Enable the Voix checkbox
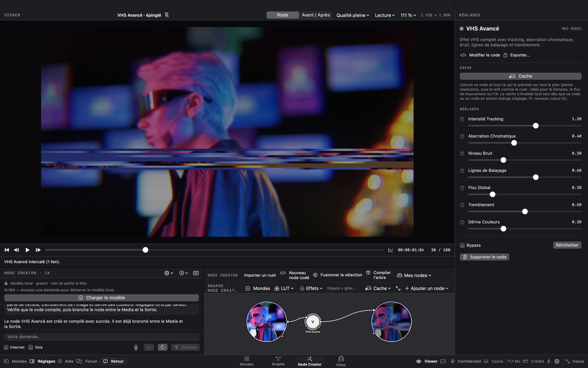The height and width of the screenshot is (368, 588). 31,347
